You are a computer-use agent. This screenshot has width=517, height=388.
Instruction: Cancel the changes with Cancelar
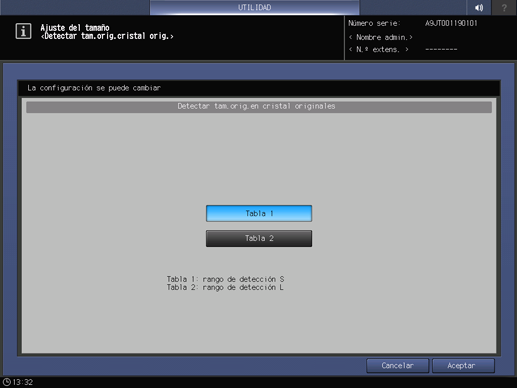click(x=398, y=366)
